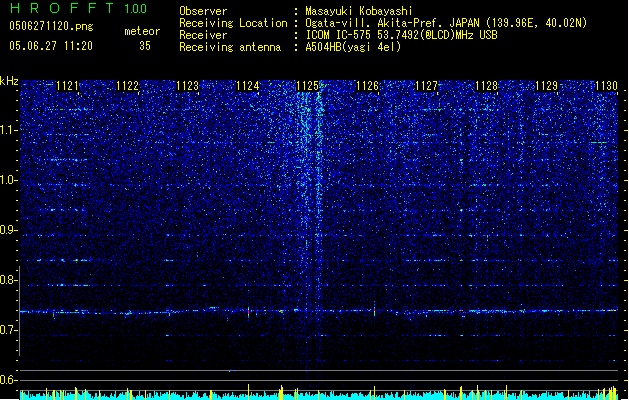Click the 'Receiving antenna' field label
The image size is (629, 400).
point(230,47)
